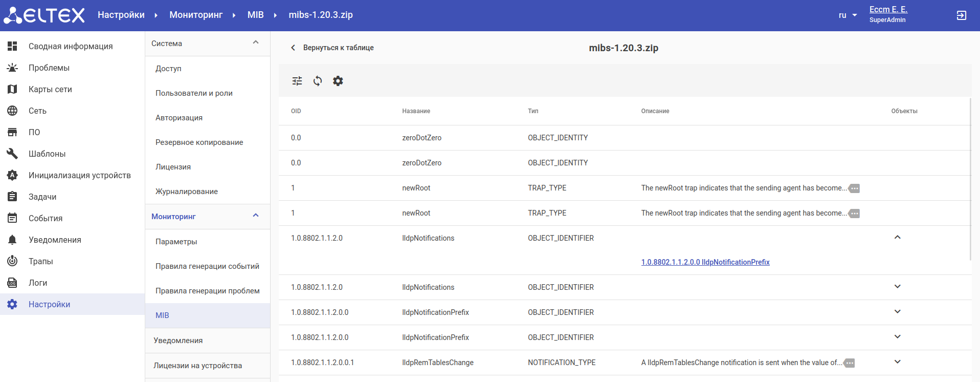Expand description of lldpRemTablesChange notification
The image size is (980, 382).
(x=849, y=363)
